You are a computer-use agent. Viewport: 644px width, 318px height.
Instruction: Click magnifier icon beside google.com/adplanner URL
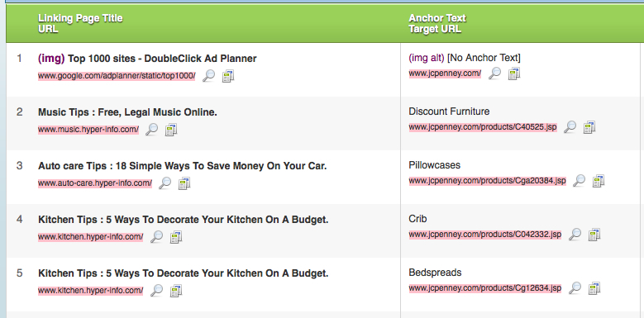tap(208, 76)
